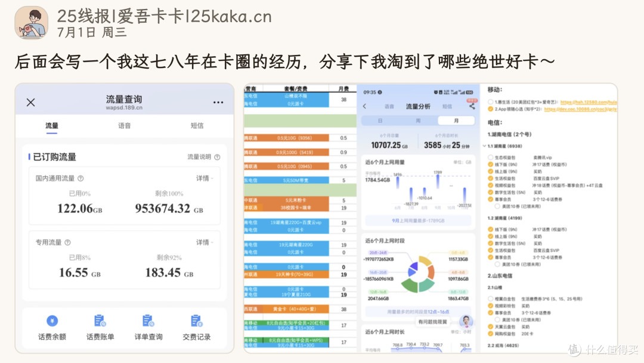Image resolution: width=644 pixels, height=363 pixels.
Task: Expand 详情 for 国内通用流量
Action: point(204,179)
